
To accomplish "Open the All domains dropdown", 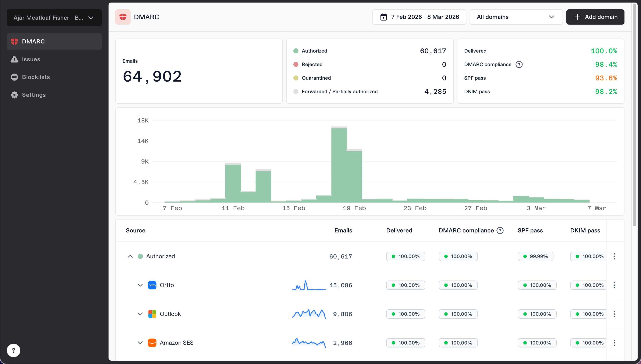I will (516, 17).
